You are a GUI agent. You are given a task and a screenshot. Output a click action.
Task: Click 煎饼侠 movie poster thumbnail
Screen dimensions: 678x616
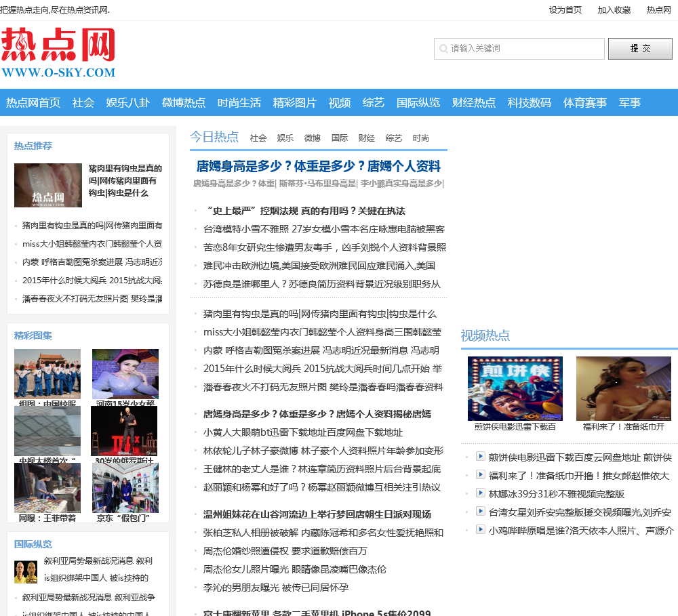pyautogui.click(x=515, y=388)
